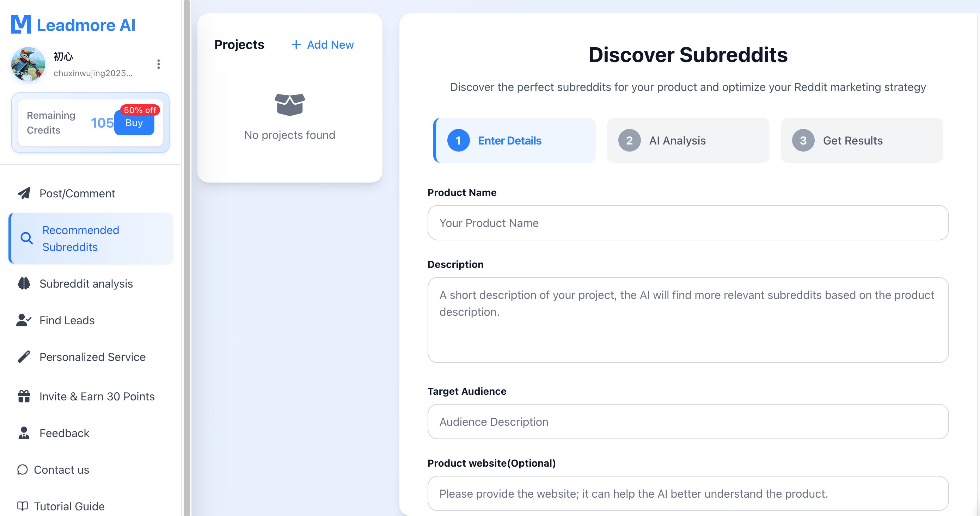Screen dimensions: 980x516
Task: Click the user profile avatar
Action: tap(28, 64)
